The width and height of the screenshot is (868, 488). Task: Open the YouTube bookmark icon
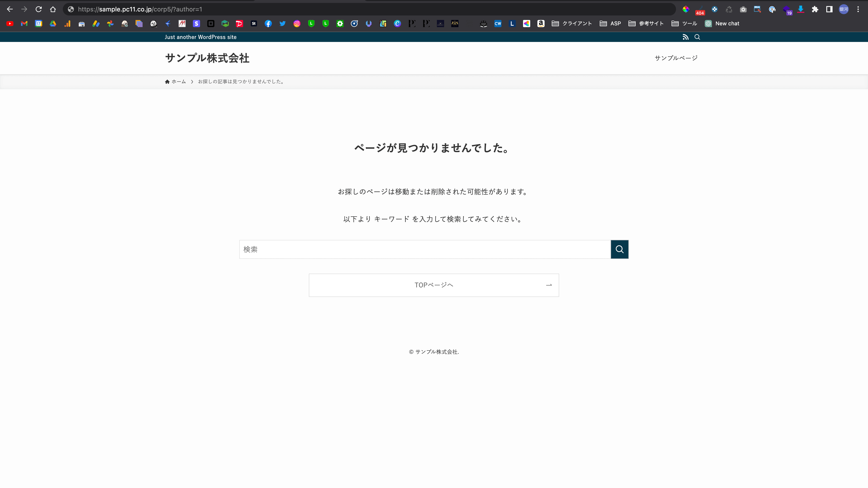(x=10, y=24)
